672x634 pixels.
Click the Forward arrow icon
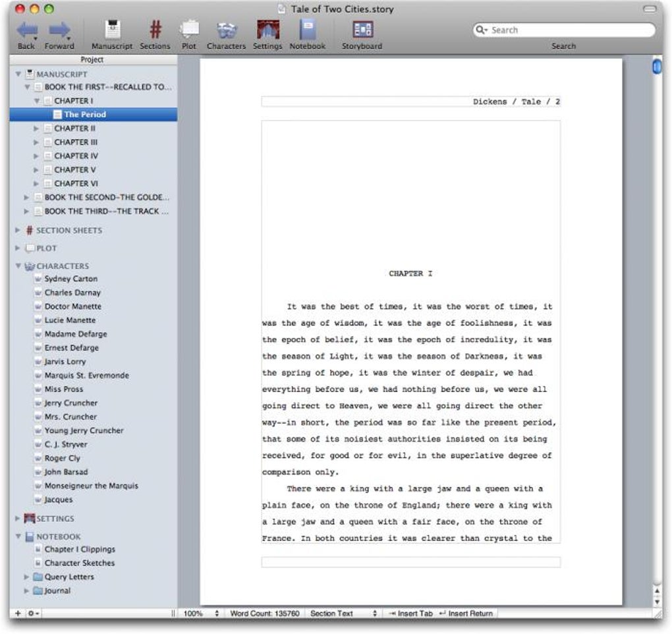coord(59,30)
